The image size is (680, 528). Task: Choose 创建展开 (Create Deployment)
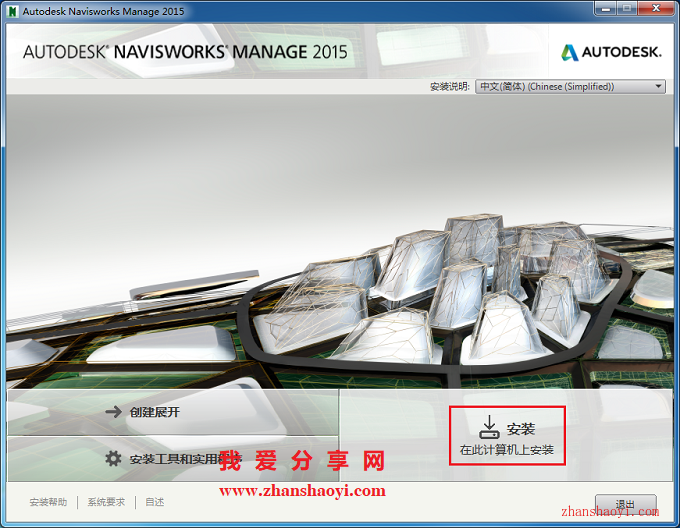pos(173,412)
